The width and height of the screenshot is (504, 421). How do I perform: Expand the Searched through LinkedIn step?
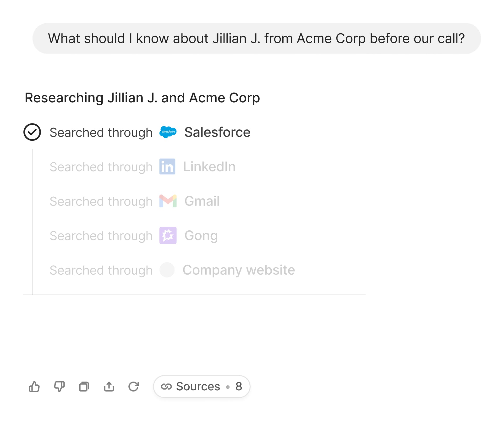[x=142, y=167]
